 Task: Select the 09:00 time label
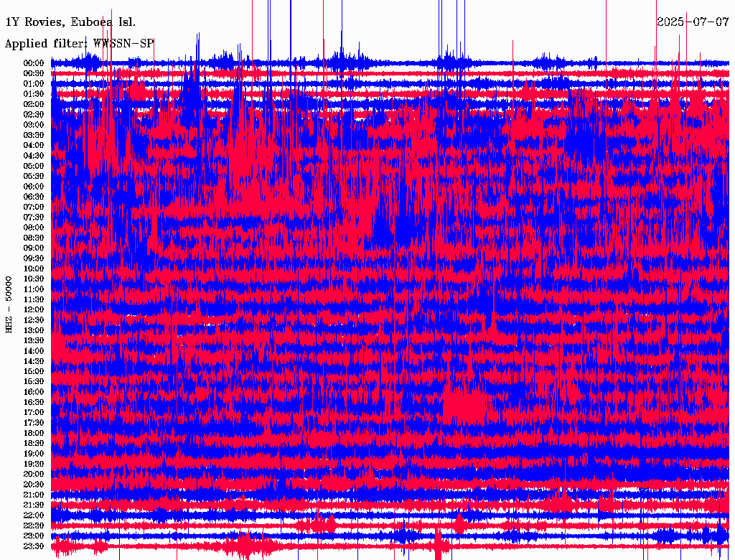click(x=34, y=248)
